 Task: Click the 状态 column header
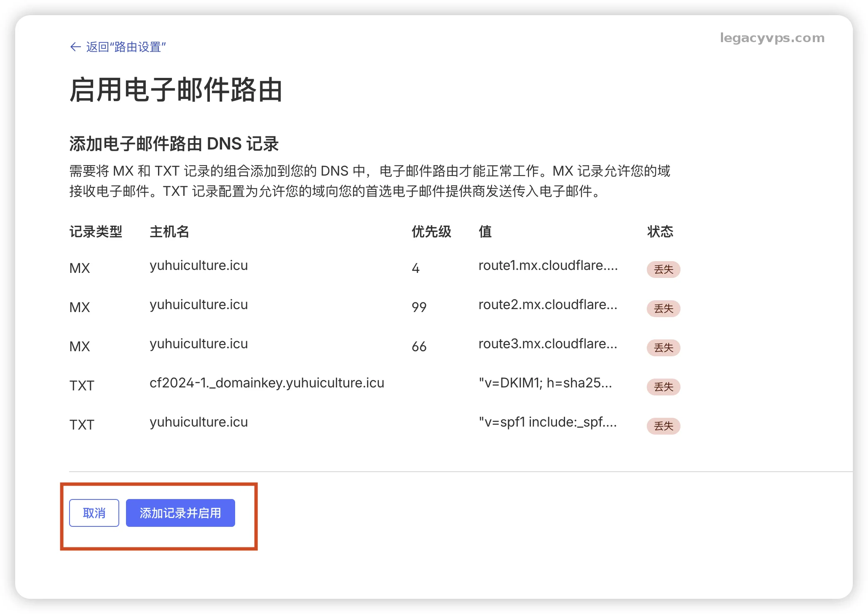click(660, 231)
